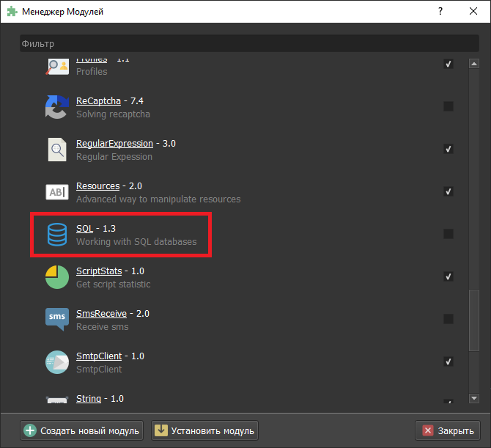Image resolution: width=491 pixels, height=448 pixels.
Task: Enable the SQL module checkbox
Action: 448,234
